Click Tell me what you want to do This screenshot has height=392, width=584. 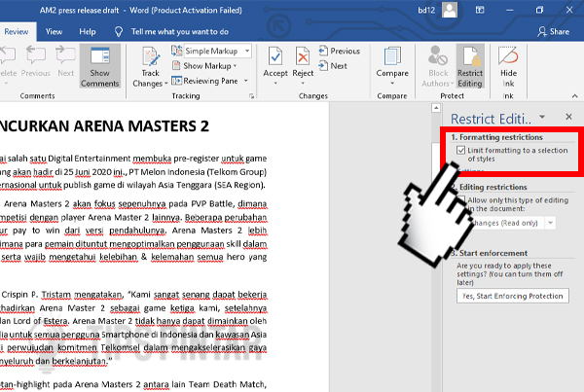click(180, 32)
